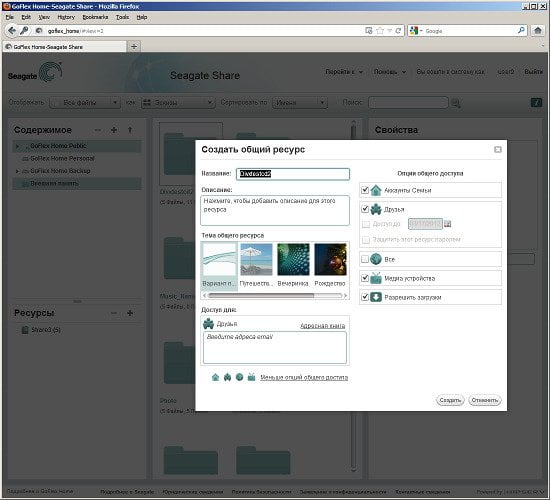
Task: Click the TV media icon below the email box
Action: [x=251, y=377]
